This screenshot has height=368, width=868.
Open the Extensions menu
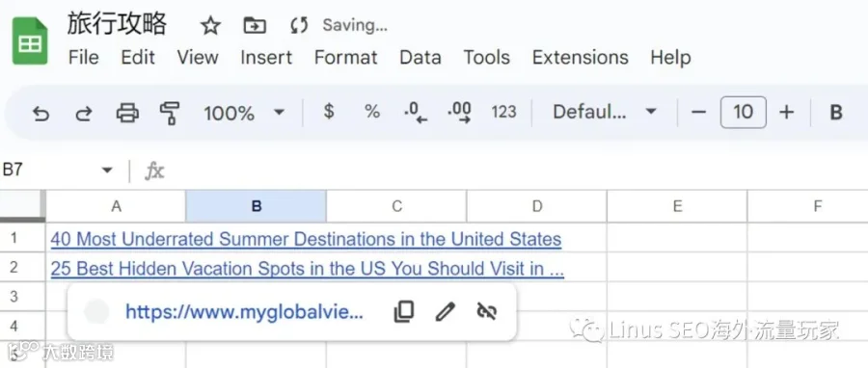(581, 58)
